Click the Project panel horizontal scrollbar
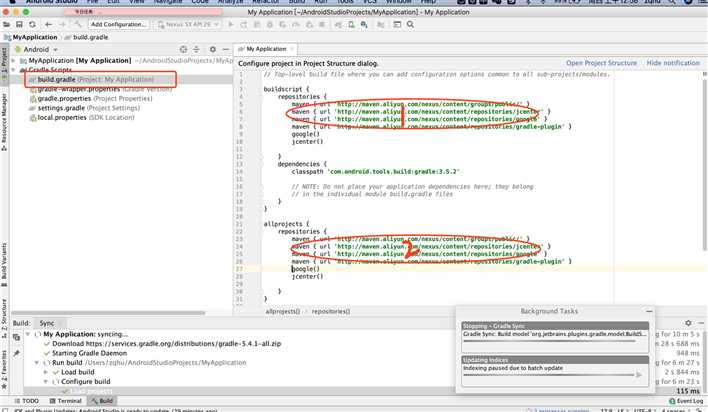The width and height of the screenshot is (708, 412). tap(107, 312)
